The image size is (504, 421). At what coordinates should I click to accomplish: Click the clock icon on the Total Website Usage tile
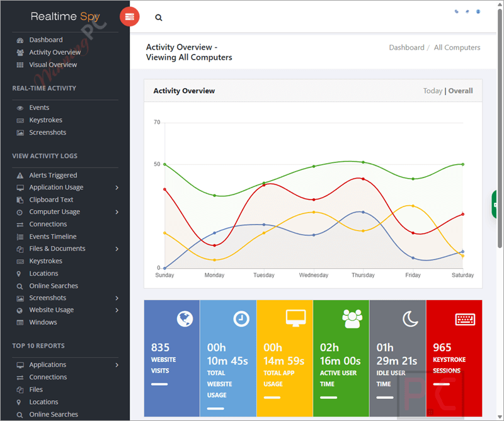point(241,319)
